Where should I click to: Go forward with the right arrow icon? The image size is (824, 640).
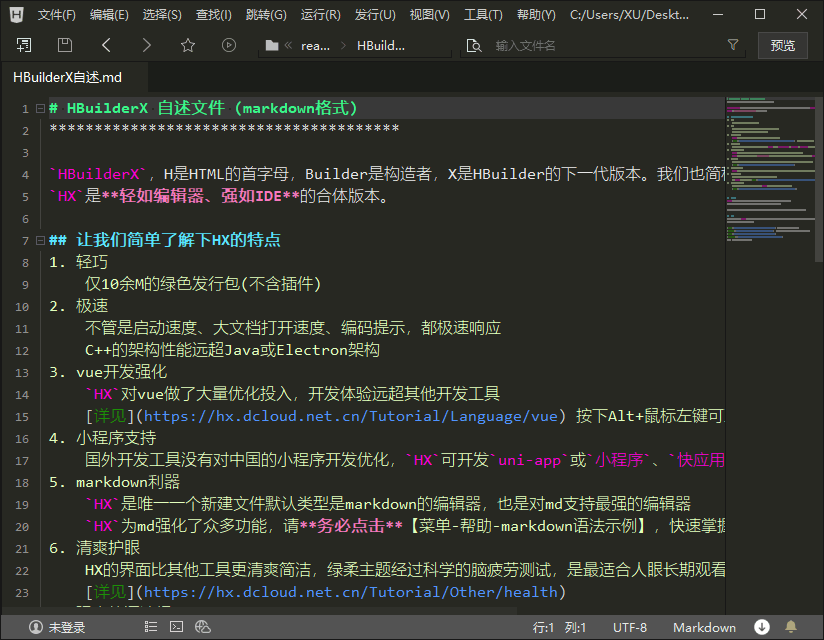tap(147, 45)
